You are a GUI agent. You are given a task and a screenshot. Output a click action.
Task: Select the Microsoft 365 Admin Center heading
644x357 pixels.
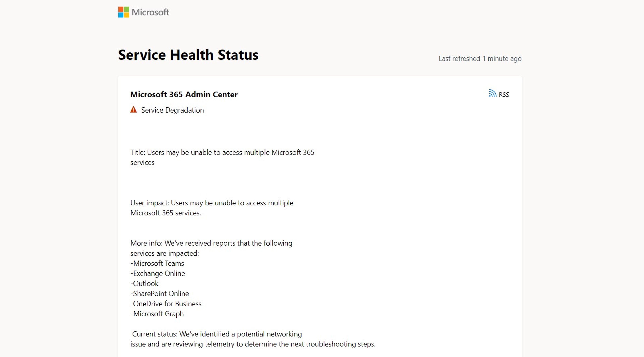point(184,95)
